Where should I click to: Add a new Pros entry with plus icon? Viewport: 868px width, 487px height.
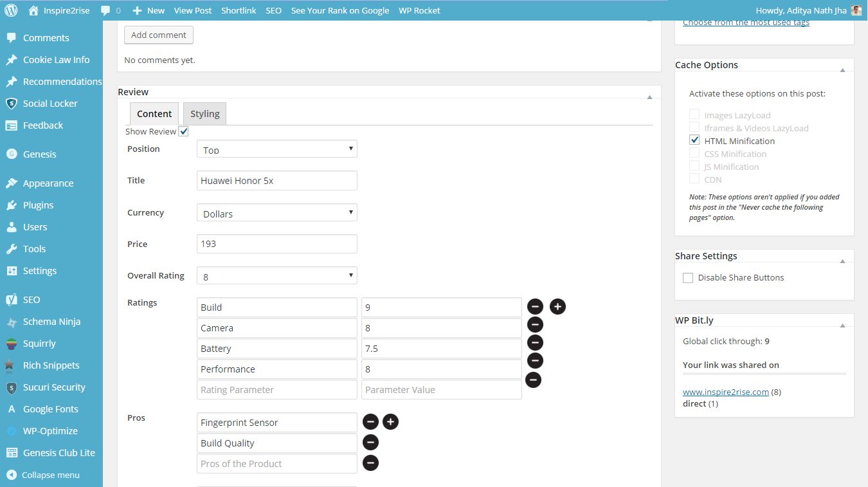pyautogui.click(x=390, y=422)
